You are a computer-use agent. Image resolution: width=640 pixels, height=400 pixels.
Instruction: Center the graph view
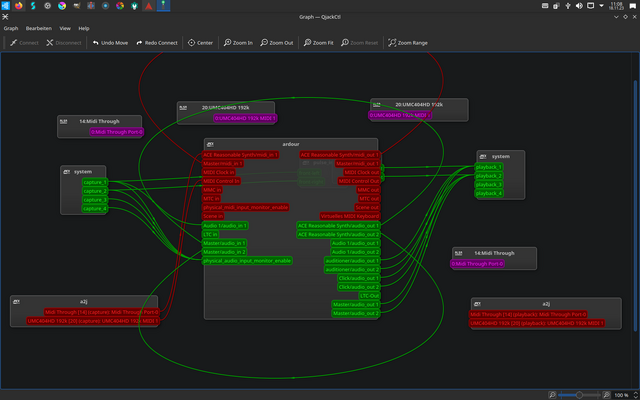point(200,43)
